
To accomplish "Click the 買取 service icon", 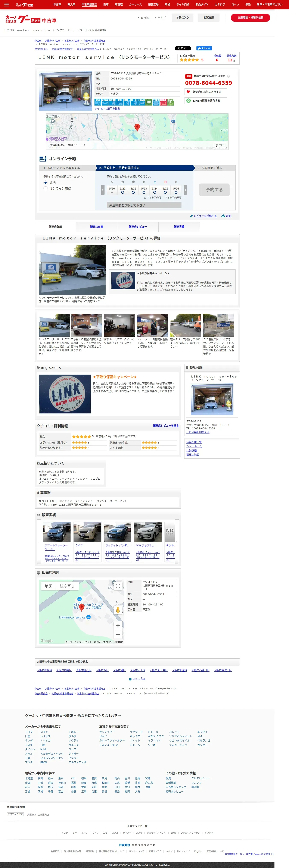I will pos(120,102).
